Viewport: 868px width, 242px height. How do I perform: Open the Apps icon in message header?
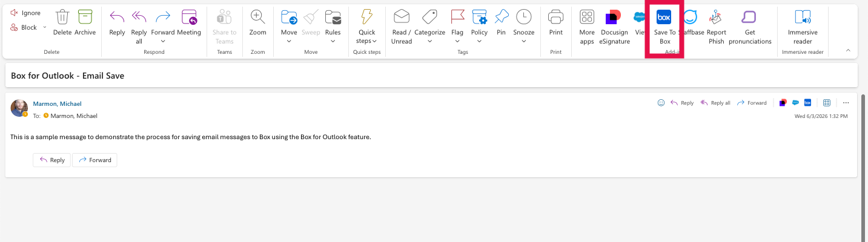click(826, 103)
